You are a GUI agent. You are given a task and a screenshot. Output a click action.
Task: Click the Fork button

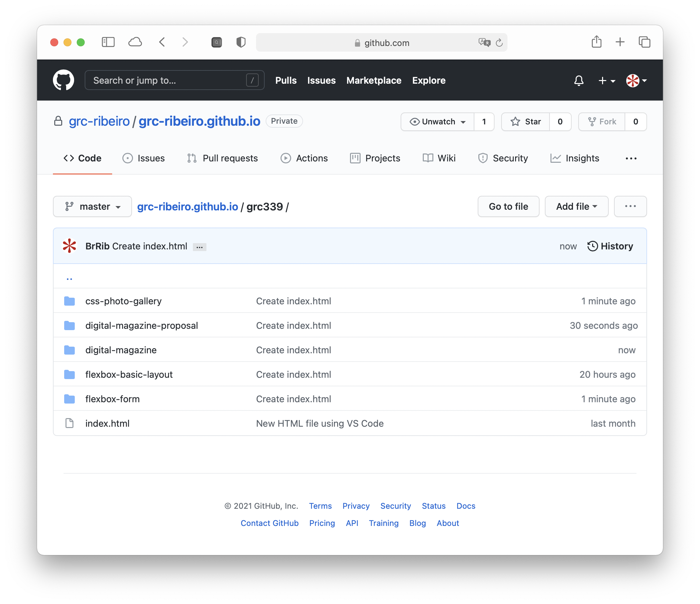602,122
